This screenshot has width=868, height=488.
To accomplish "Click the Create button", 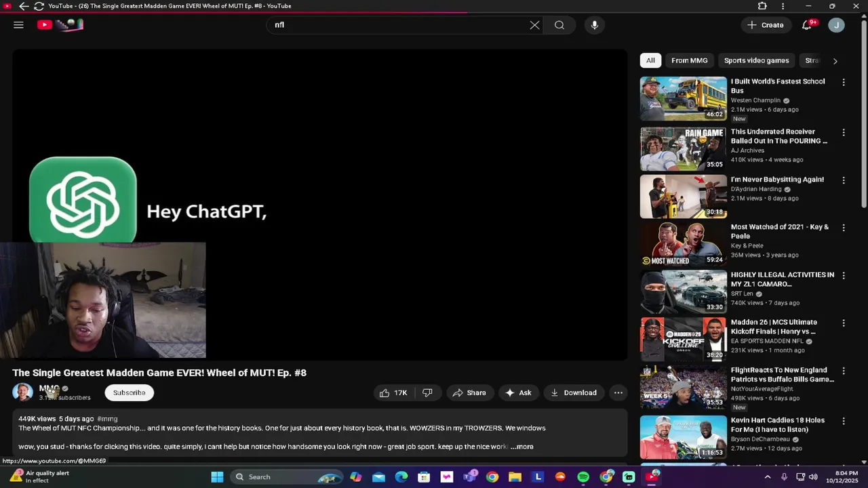I will pyautogui.click(x=766, y=25).
